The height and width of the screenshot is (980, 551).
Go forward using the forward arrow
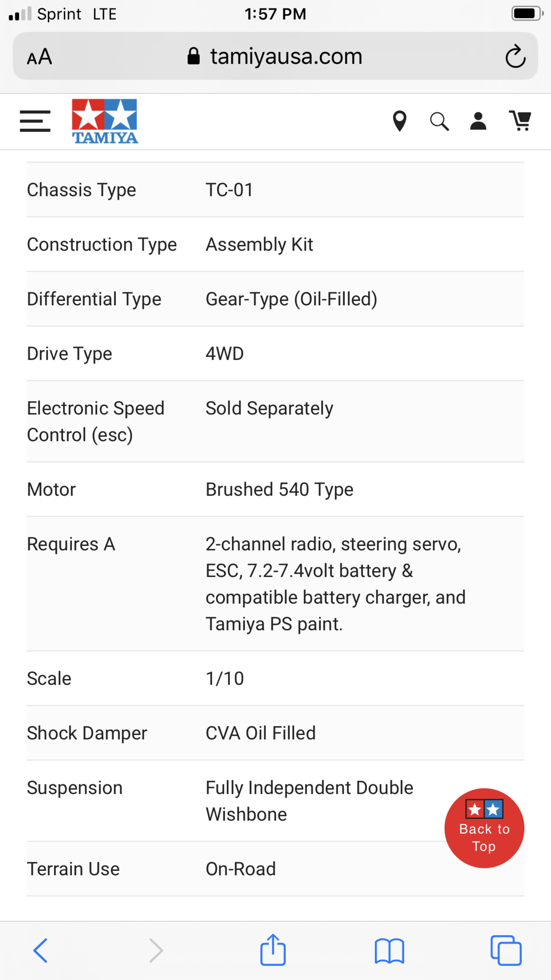tap(156, 950)
